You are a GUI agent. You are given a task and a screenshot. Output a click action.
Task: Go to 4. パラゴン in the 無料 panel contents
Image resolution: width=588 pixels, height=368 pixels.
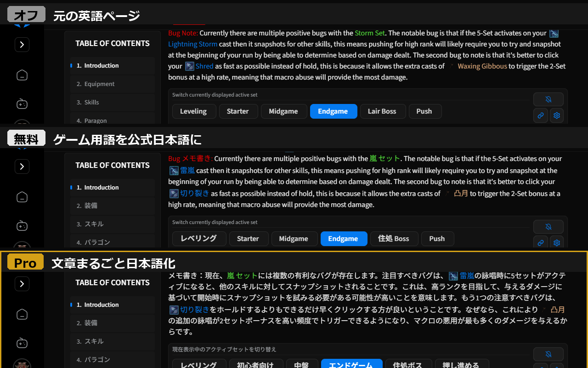click(x=113, y=242)
